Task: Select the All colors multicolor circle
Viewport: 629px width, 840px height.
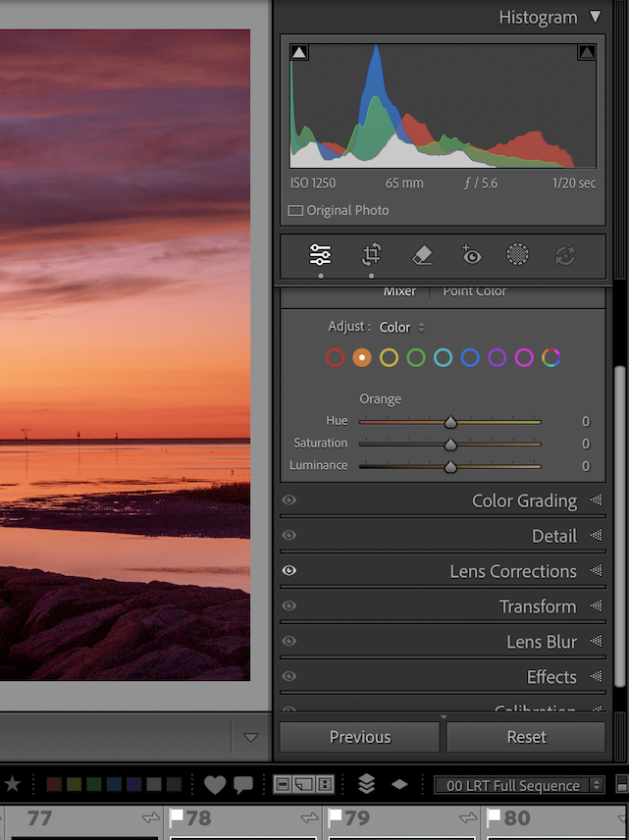Action: (550, 357)
